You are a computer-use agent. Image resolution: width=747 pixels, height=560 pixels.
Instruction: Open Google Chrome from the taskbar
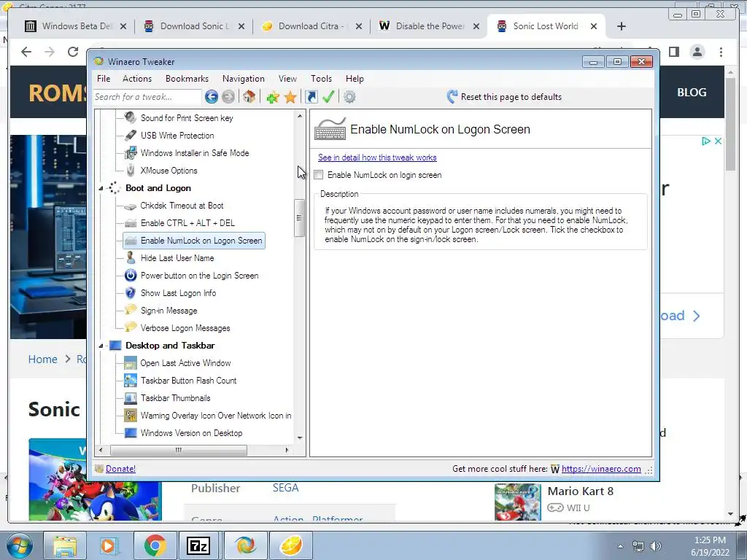(x=155, y=545)
